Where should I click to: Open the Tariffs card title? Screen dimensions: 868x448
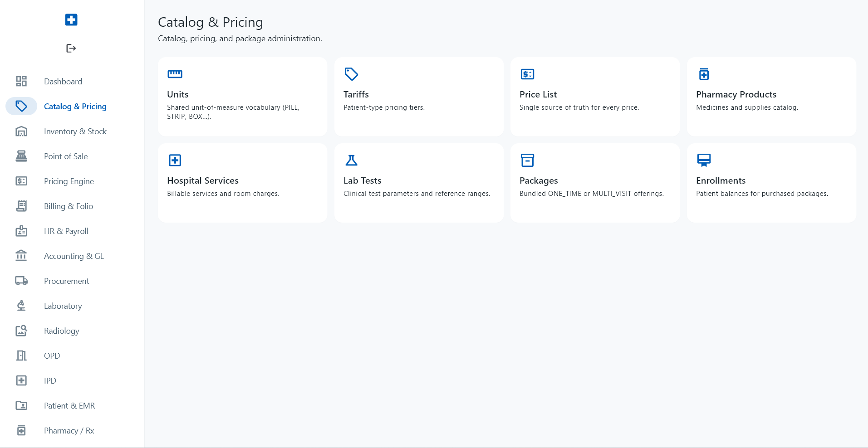click(x=356, y=94)
